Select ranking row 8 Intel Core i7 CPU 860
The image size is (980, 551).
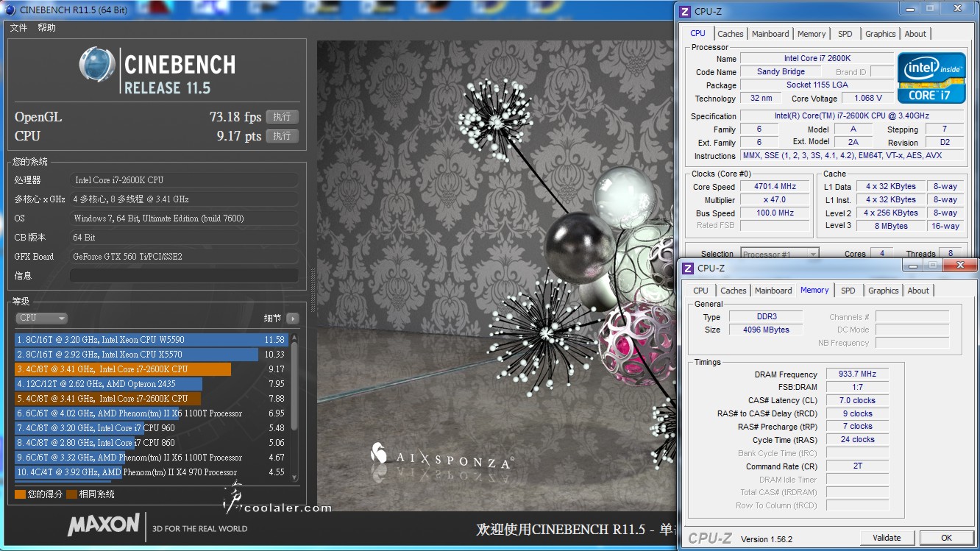151,443
